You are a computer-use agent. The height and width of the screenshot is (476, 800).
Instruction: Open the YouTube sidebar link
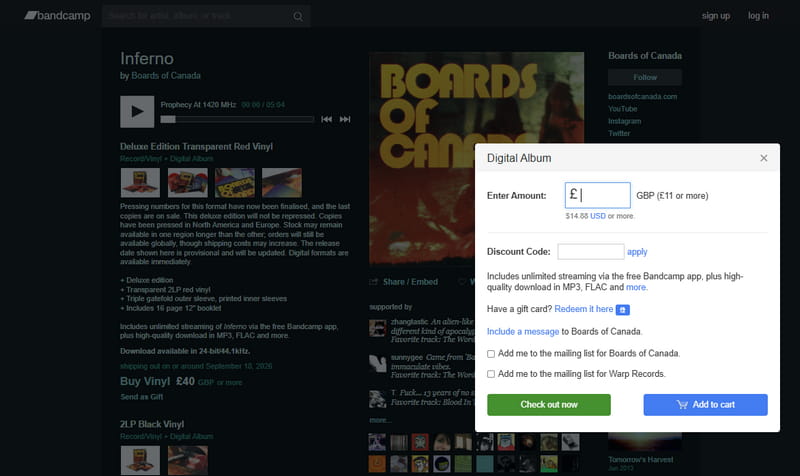pyautogui.click(x=622, y=109)
